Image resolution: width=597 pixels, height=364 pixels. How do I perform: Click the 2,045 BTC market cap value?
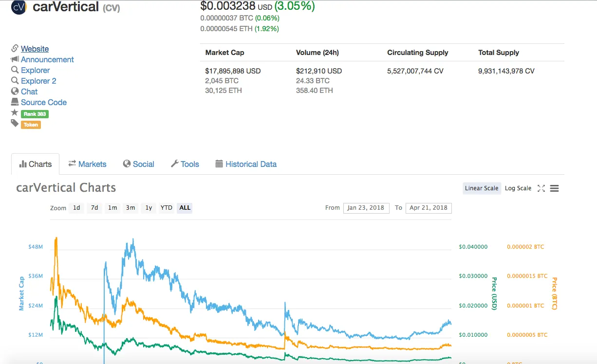[222, 81]
